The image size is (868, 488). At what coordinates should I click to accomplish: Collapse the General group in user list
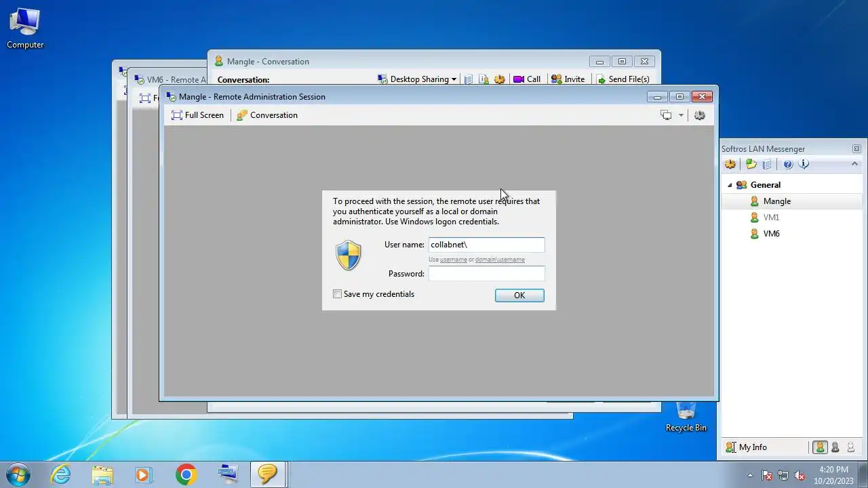coord(730,185)
